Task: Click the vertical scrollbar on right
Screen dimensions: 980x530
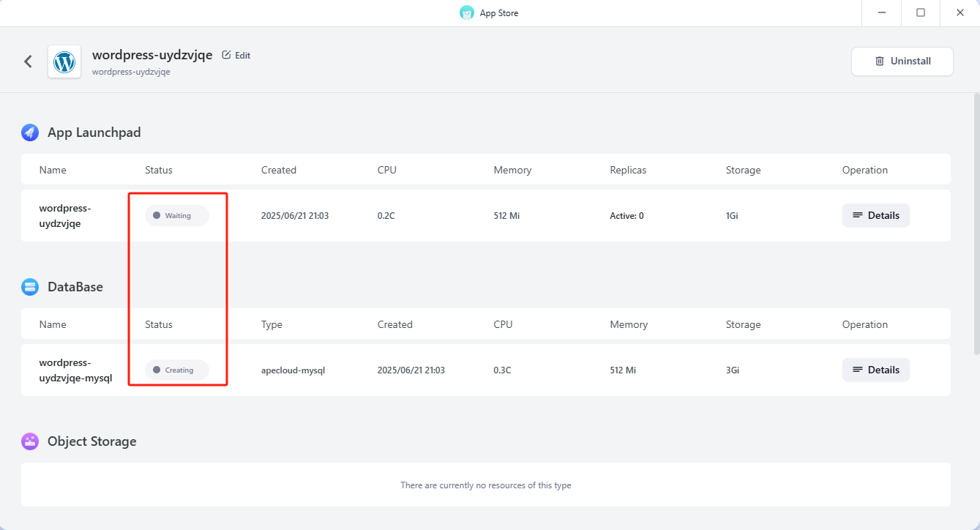Action: tap(976, 220)
